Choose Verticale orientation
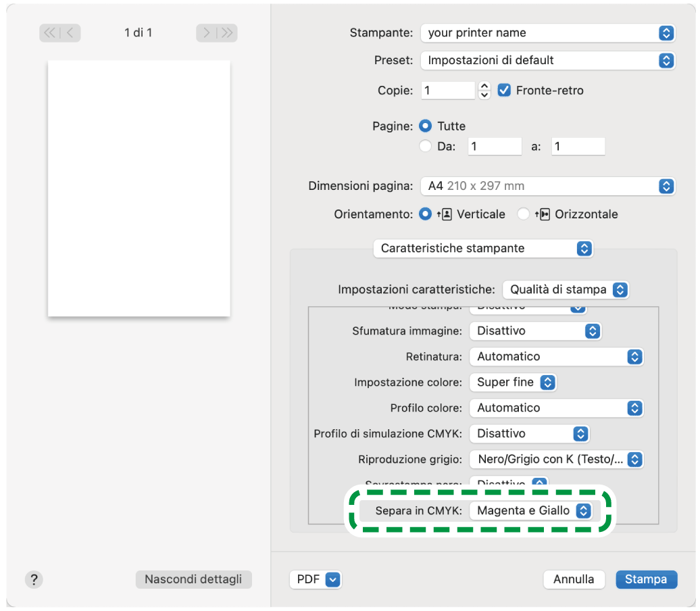 point(426,214)
